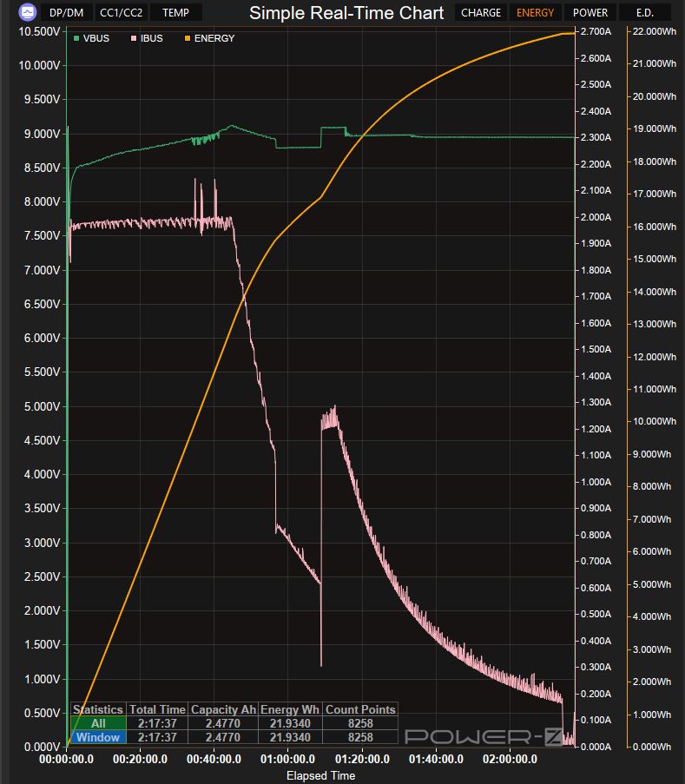This screenshot has height=784, width=685.
Task: Open the E.D. view
Action: (x=645, y=12)
